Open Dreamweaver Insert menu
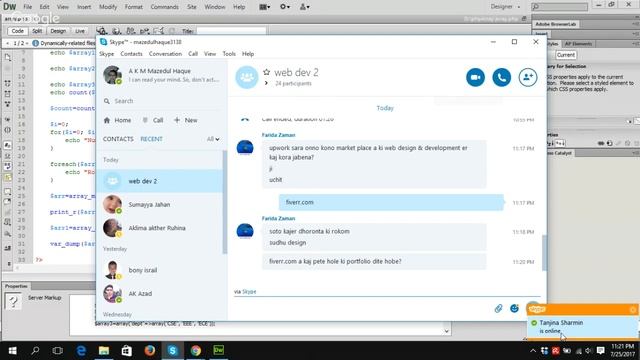The width and height of the screenshot is (640, 360). click(x=84, y=7)
